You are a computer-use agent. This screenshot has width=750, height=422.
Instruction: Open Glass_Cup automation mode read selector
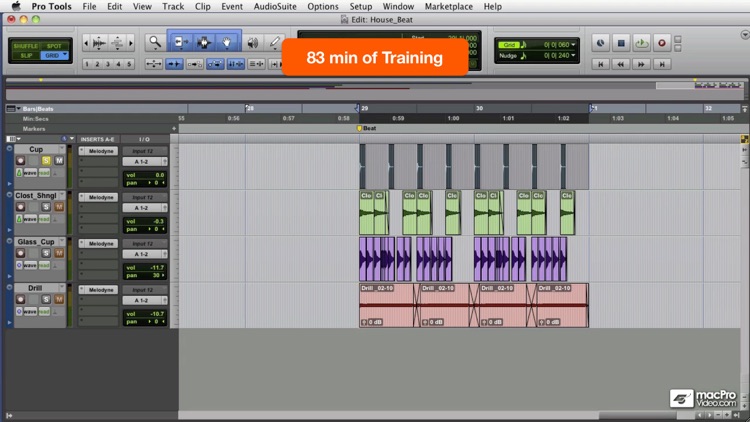tap(44, 265)
